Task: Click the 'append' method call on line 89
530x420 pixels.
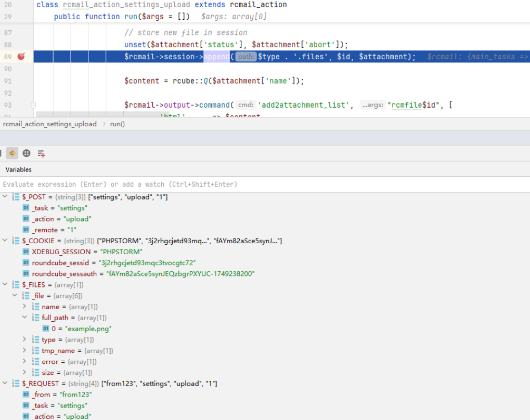Action: (x=216, y=57)
